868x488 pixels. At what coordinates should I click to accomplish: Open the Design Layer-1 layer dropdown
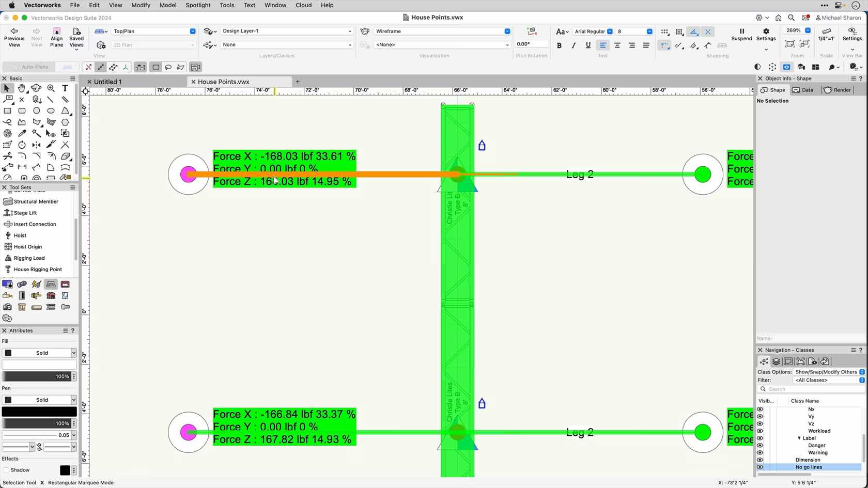coord(287,31)
